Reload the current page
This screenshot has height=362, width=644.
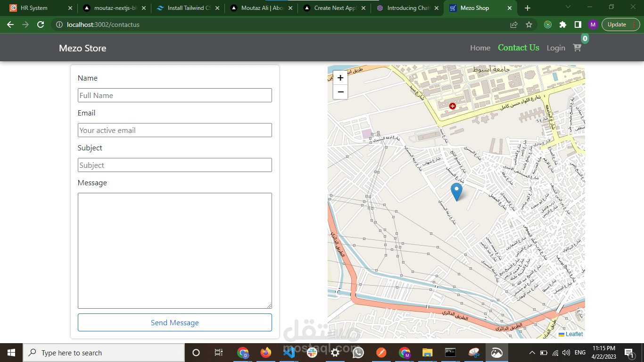41,25
